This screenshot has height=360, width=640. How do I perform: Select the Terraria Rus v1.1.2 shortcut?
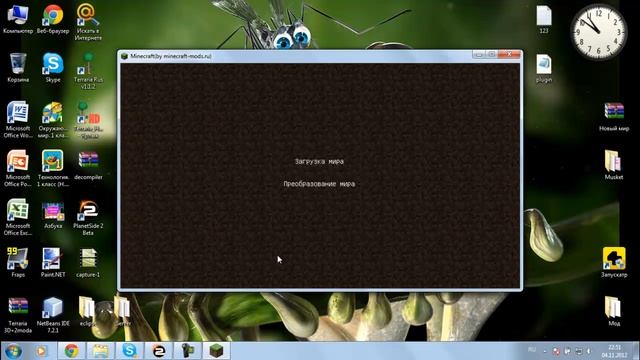(88, 71)
